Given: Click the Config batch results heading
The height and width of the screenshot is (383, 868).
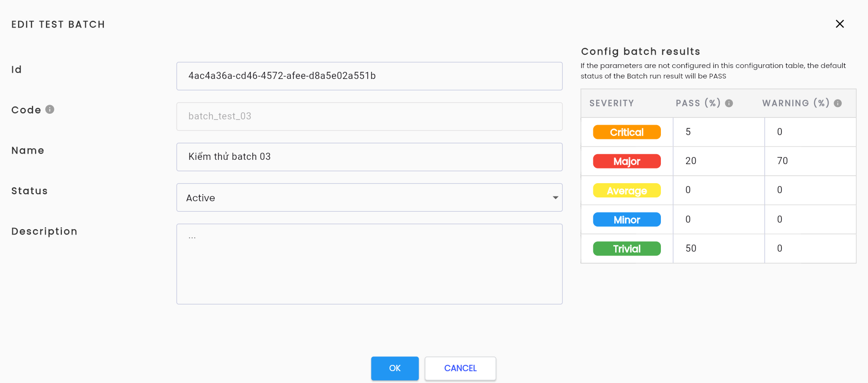Looking at the screenshot, I should 640,51.
